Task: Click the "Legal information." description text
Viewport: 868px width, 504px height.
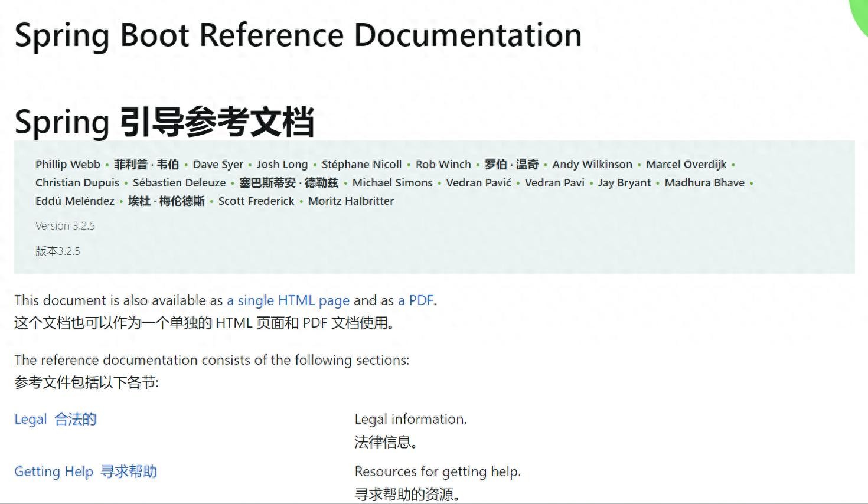Action: pyautogui.click(x=410, y=419)
